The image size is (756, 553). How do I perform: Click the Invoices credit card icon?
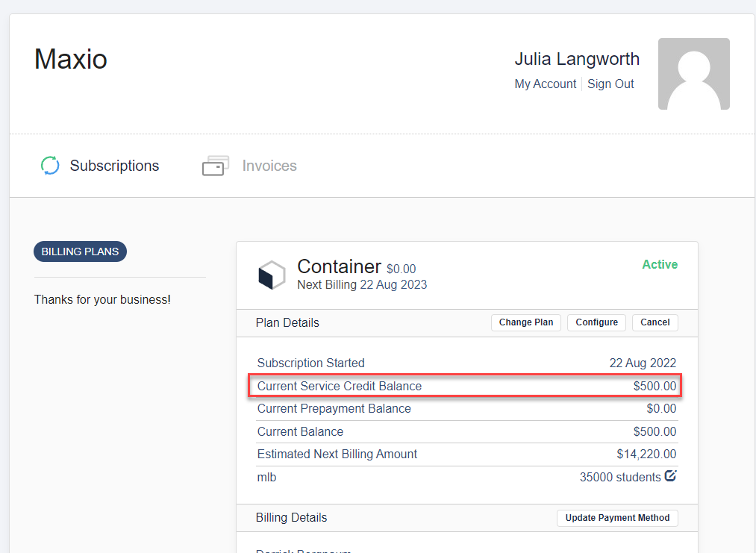[215, 166]
